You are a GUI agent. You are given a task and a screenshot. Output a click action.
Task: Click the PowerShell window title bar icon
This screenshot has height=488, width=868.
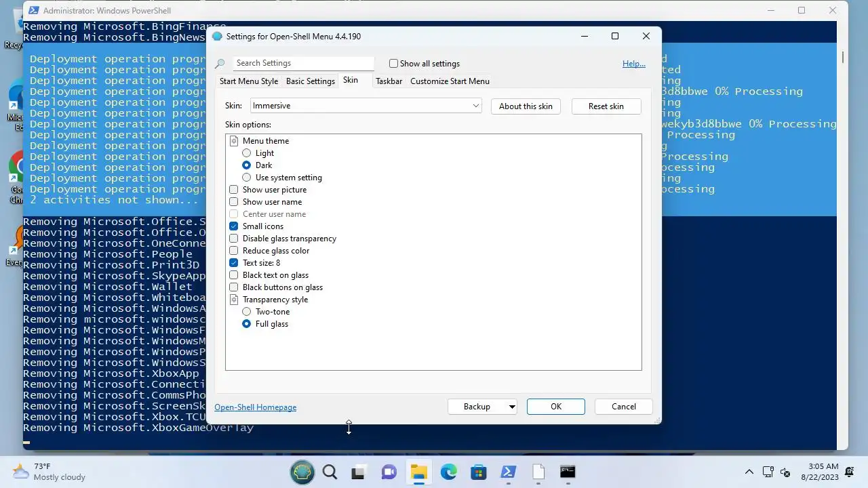pyautogui.click(x=33, y=10)
